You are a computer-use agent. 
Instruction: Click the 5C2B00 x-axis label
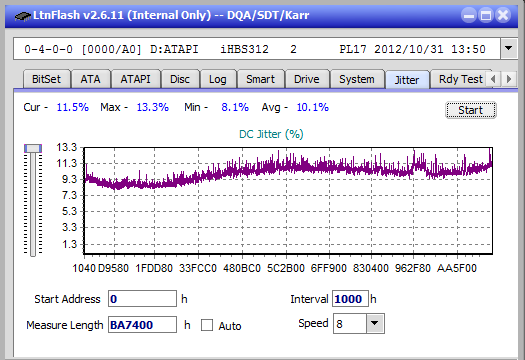286,268
